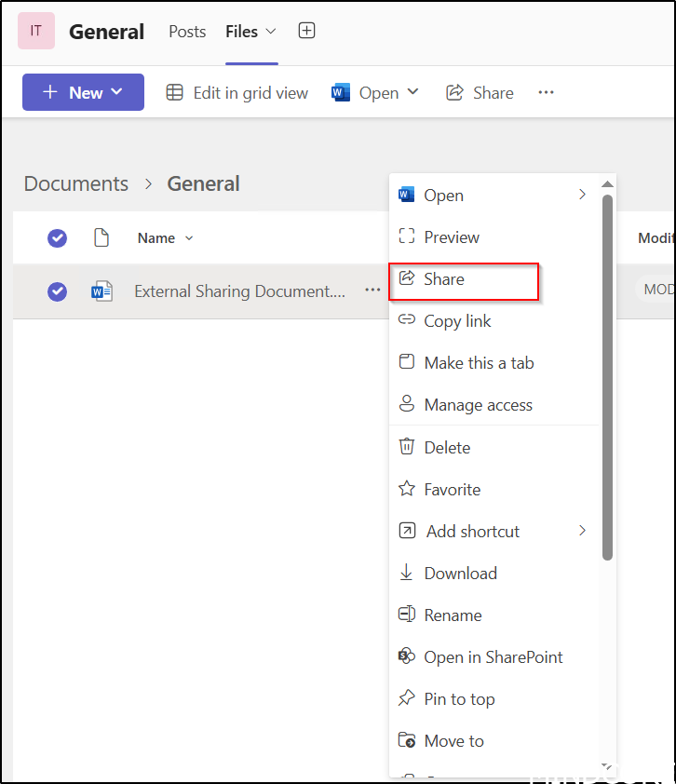Click the Download arrow icon in menu
The width and height of the screenshot is (676, 784).
[x=407, y=573]
